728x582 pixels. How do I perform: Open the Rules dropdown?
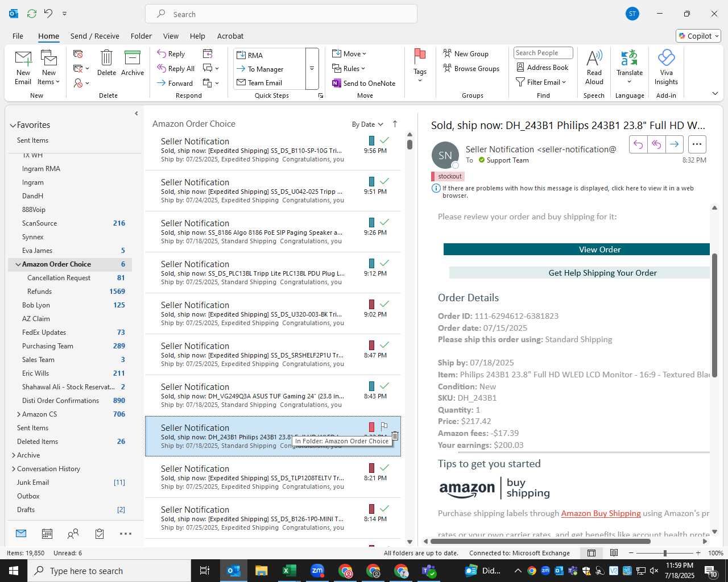coord(349,69)
